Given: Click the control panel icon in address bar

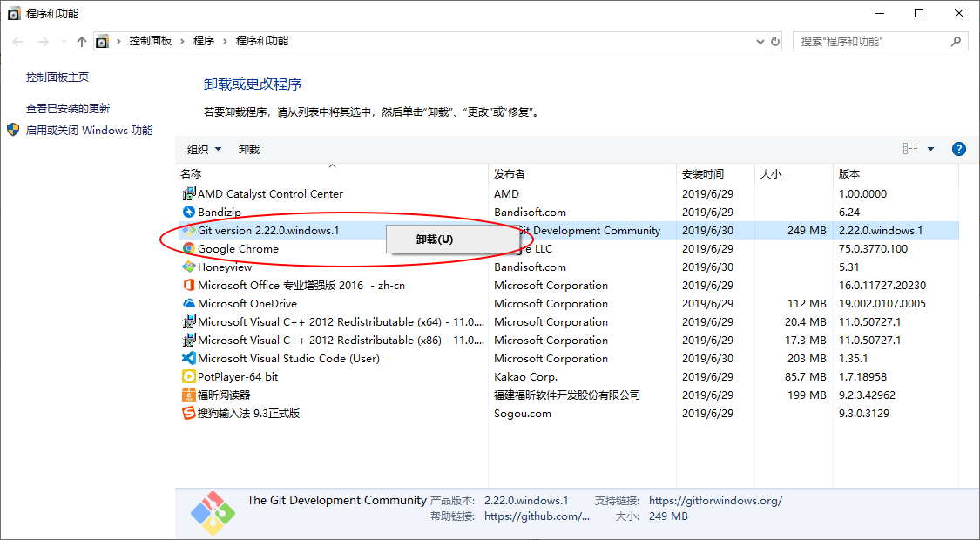Looking at the screenshot, I should click(x=102, y=41).
